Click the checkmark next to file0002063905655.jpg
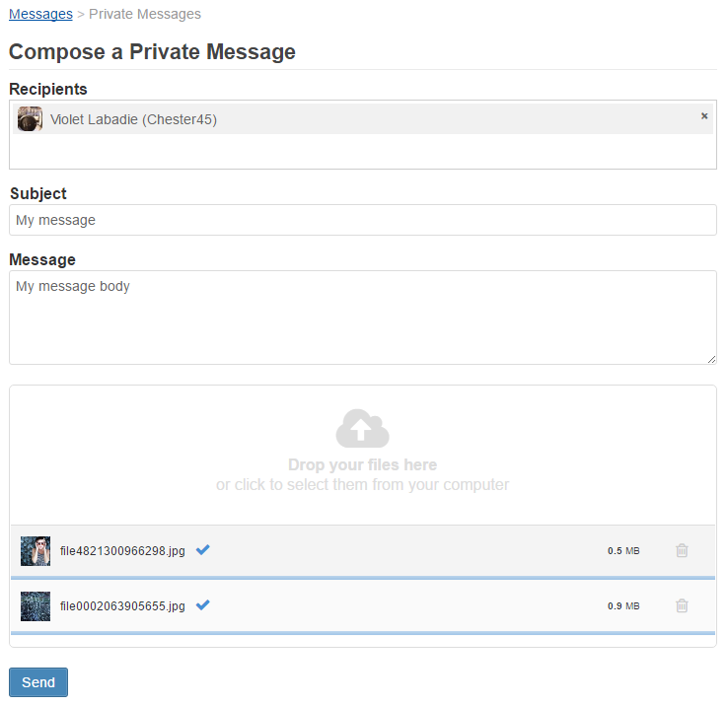The height and width of the screenshot is (706, 728). point(203,605)
